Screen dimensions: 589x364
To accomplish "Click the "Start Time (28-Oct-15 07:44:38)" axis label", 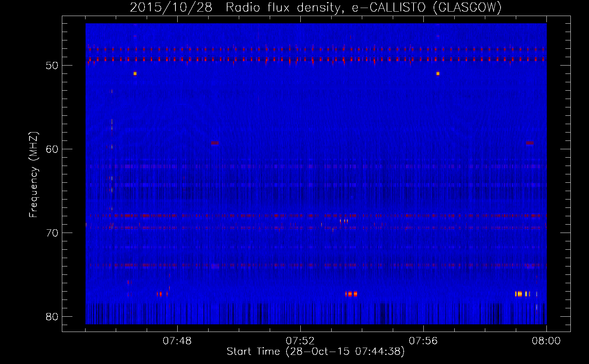I will click(x=316, y=352).
